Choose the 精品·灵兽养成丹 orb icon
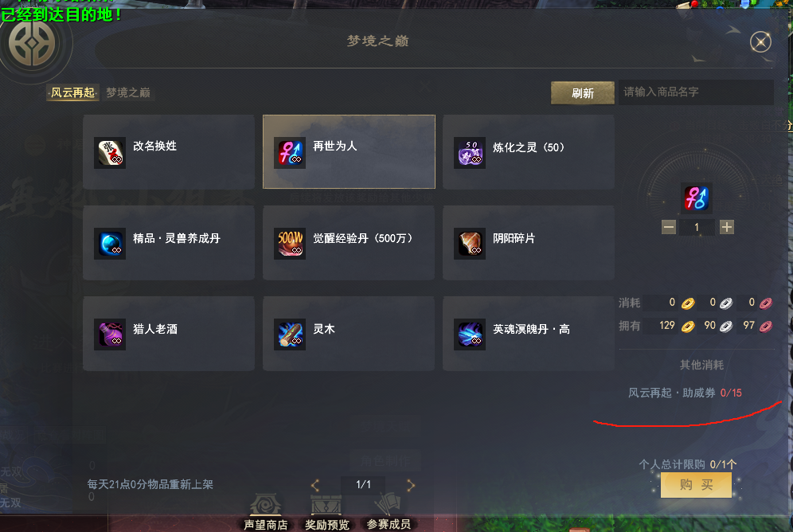Screen dimensions: 793x532 pyautogui.click(x=110, y=244)
